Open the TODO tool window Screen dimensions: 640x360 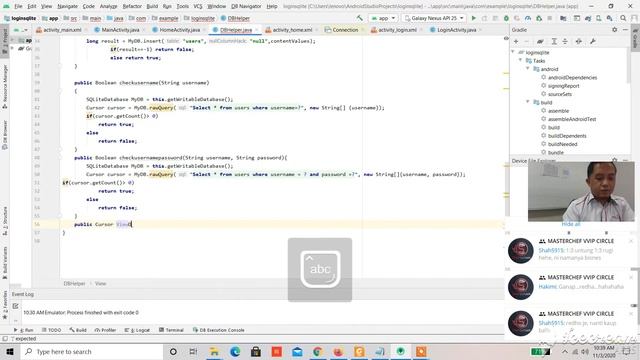pyautogui.click(x=51, y=330)
